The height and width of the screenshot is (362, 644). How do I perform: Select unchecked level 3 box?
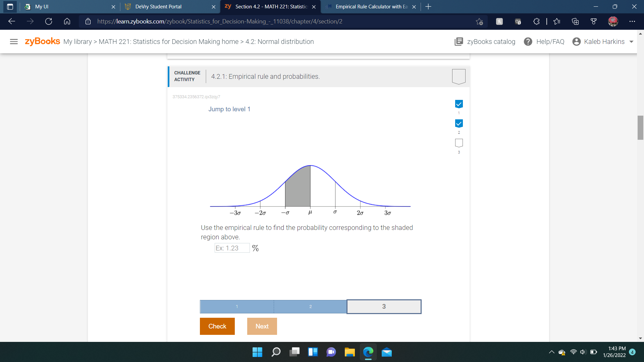click(x=459, y=143)
